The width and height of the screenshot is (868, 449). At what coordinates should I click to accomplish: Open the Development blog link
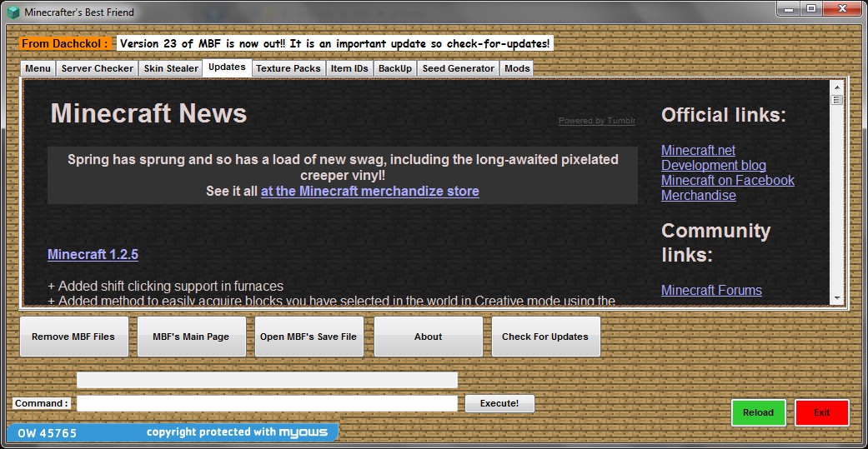tap(714, 165)
